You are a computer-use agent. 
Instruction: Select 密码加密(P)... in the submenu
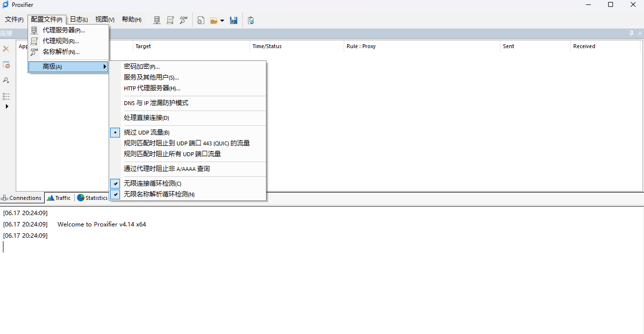[x=187, y=67]
